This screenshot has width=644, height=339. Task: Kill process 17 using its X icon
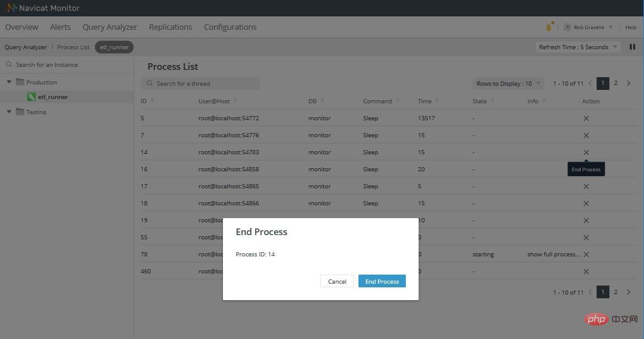[586, 186]
